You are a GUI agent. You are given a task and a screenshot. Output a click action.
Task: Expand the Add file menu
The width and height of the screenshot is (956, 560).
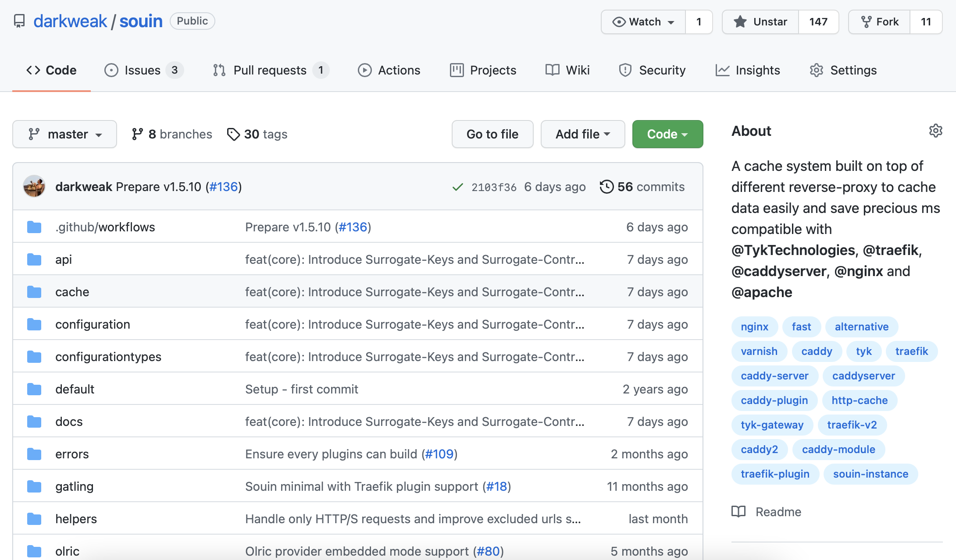(582, 134)
